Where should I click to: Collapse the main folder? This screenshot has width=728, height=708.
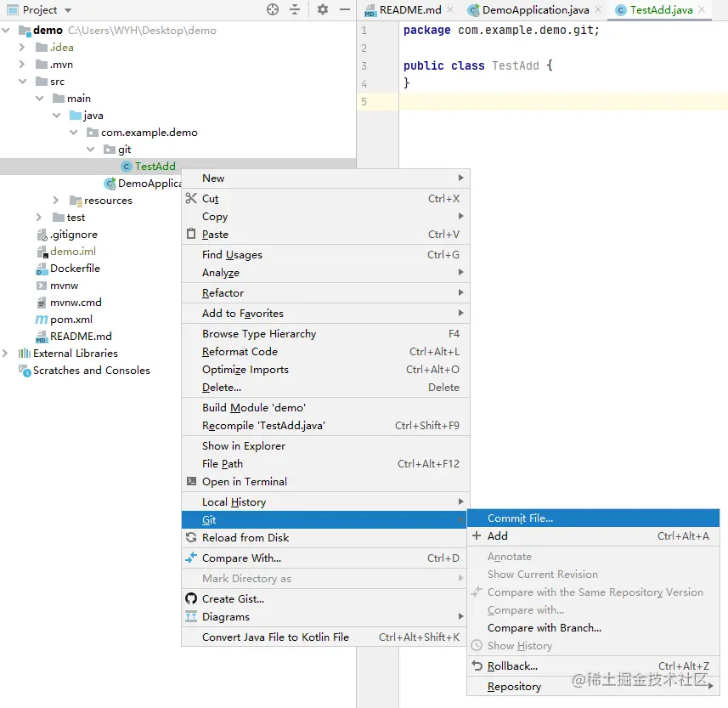39,99
